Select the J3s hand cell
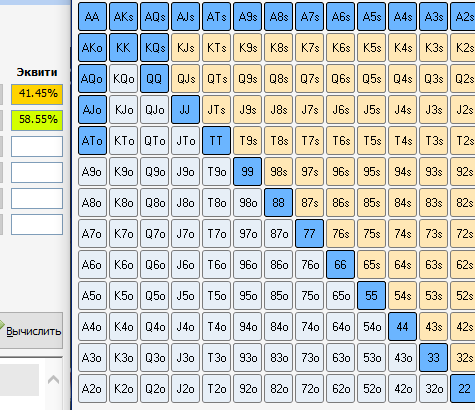The height and width of the screenshot is (410, 475). tap(433, 109)
